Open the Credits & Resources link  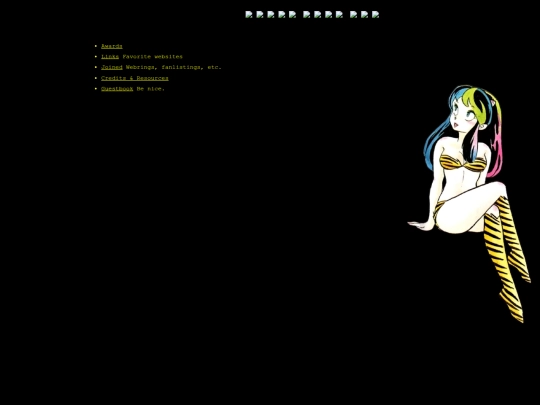[x=135, y=78]
